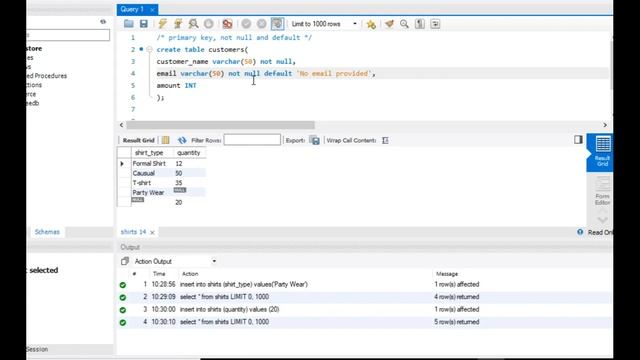Click the copy output icon beside Action Output
Screen dimensions: 640x360
(x=125, y=261)
